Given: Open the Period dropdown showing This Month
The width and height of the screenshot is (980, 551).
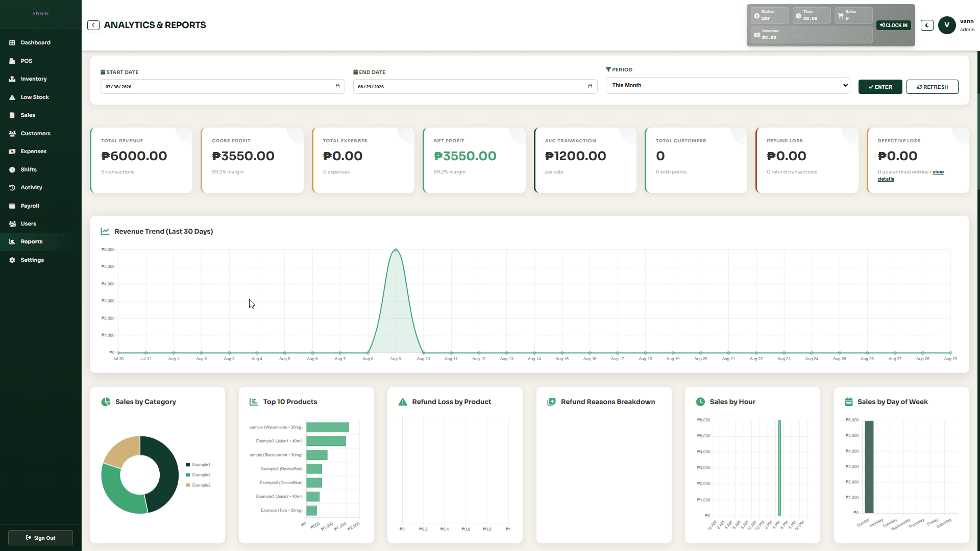Looking at the screenshot, I should tap(728, 86).
